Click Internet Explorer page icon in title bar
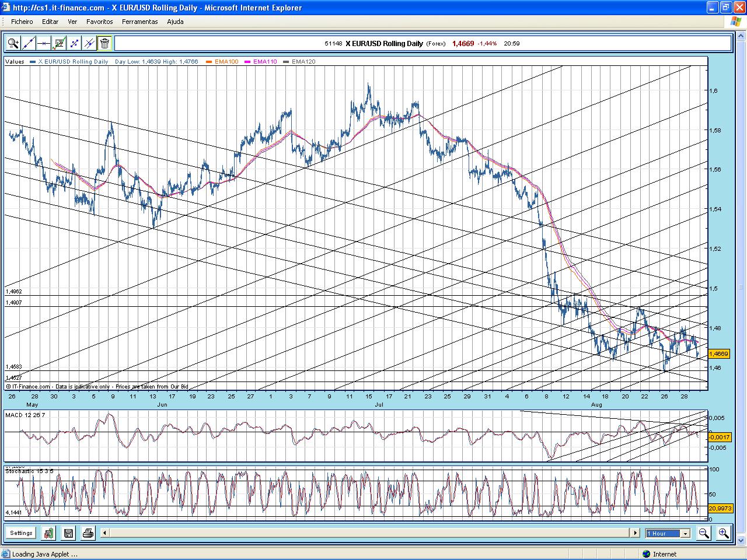Image resolution: width=747 pixels, height=560 pixels. coord(6,8)
